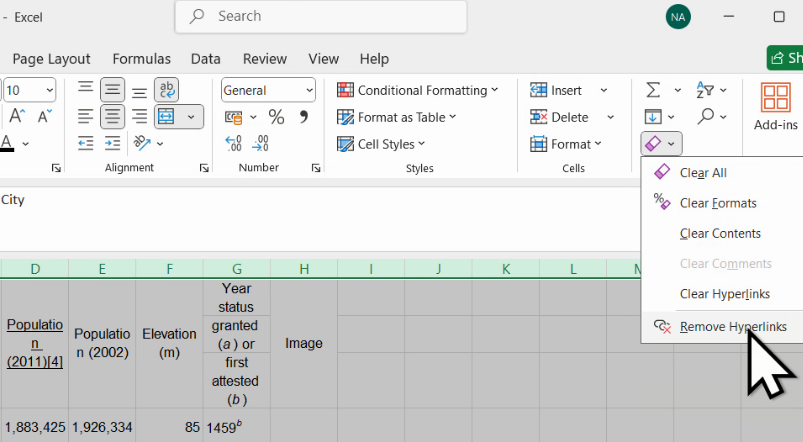Open the Add-ins button

775,106
